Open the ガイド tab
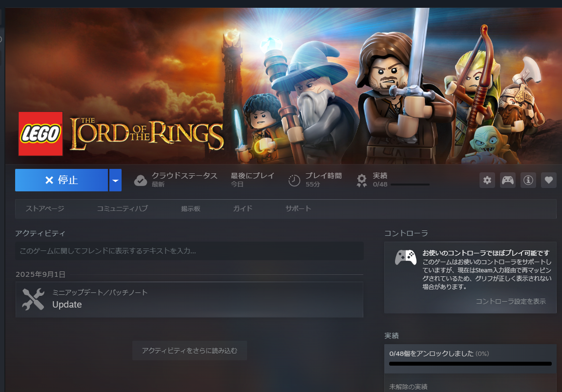 (243, 208)
